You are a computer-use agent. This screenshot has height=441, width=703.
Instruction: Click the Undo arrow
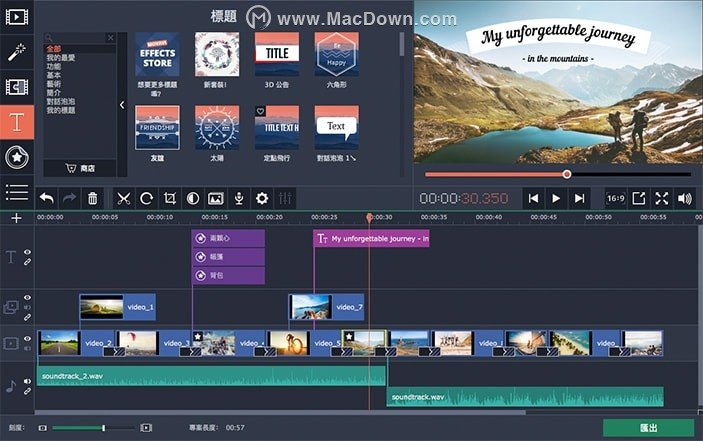[47, 198]
